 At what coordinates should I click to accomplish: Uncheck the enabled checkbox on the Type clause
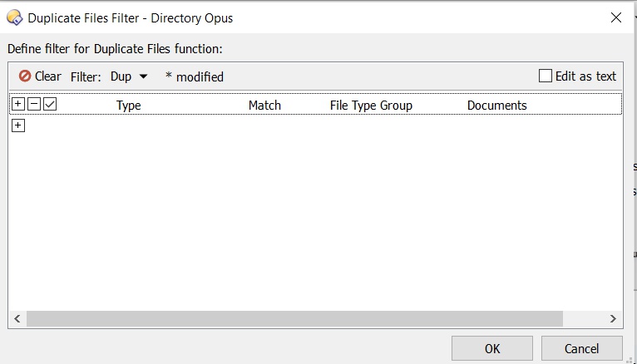(x=50, y=104)
